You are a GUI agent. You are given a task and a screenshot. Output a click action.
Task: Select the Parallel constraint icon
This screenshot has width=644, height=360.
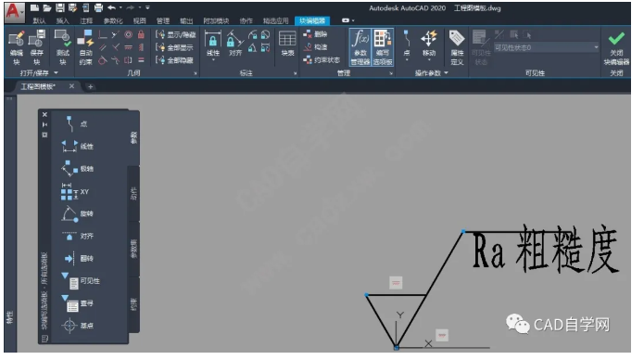[103, 47]
